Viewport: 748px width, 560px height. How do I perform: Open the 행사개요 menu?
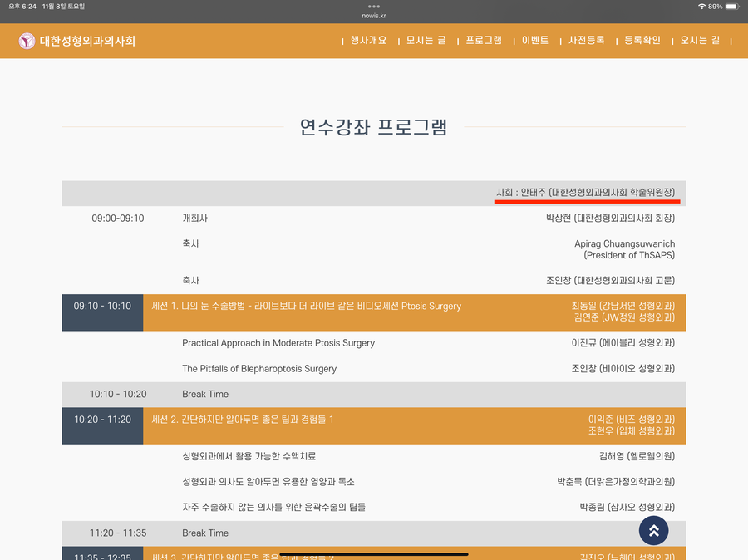(368, 41)
